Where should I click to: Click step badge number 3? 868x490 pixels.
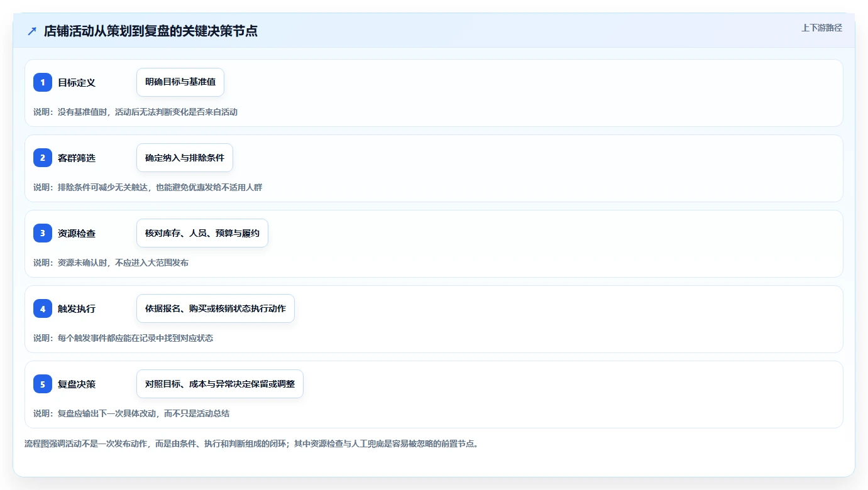coord(43,233)
